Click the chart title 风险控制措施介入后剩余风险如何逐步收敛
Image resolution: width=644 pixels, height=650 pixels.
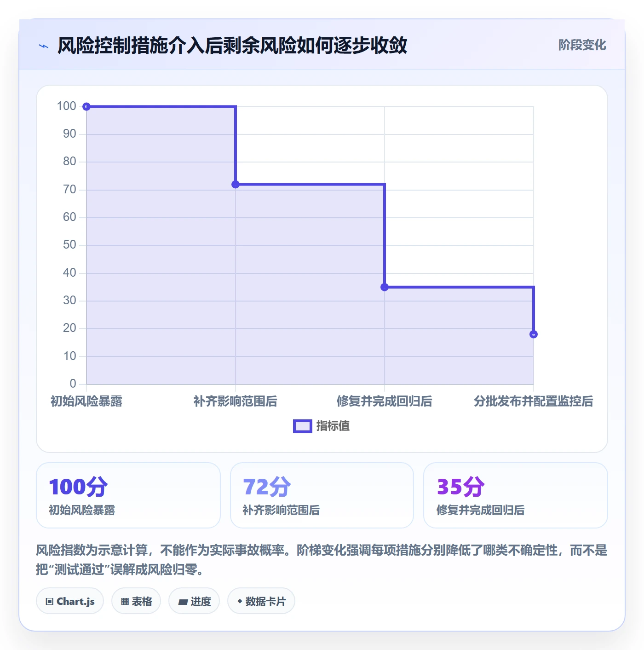tap(232, 46)
